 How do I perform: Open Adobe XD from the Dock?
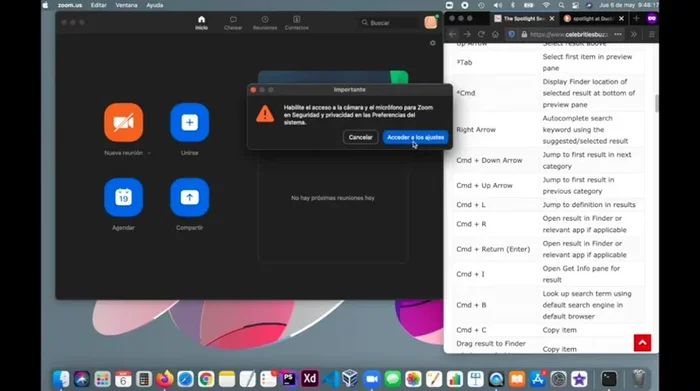(309, 379)
